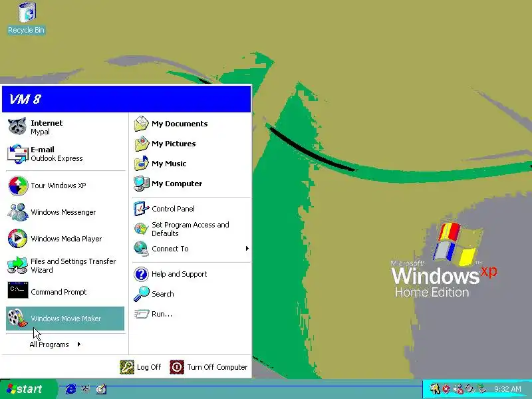Click the network connection error tray icon
532x399 pixels.
tap(458, 389)
